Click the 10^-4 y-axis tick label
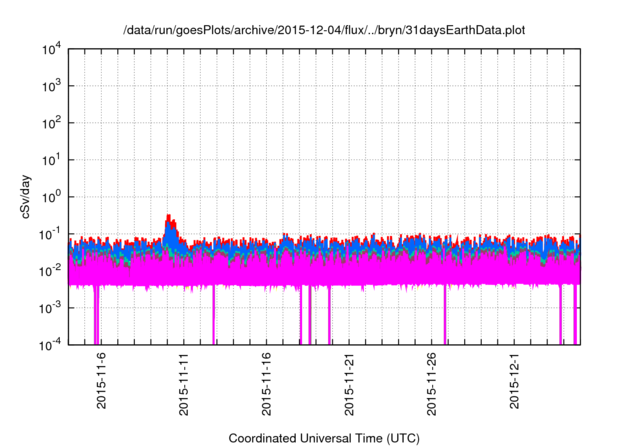This screenshot has width=640, height=448. (51, 345)
